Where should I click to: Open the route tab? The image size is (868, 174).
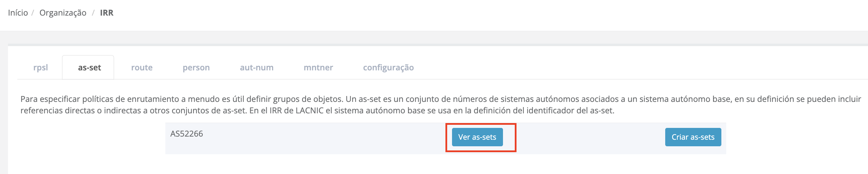click(142, 68)
